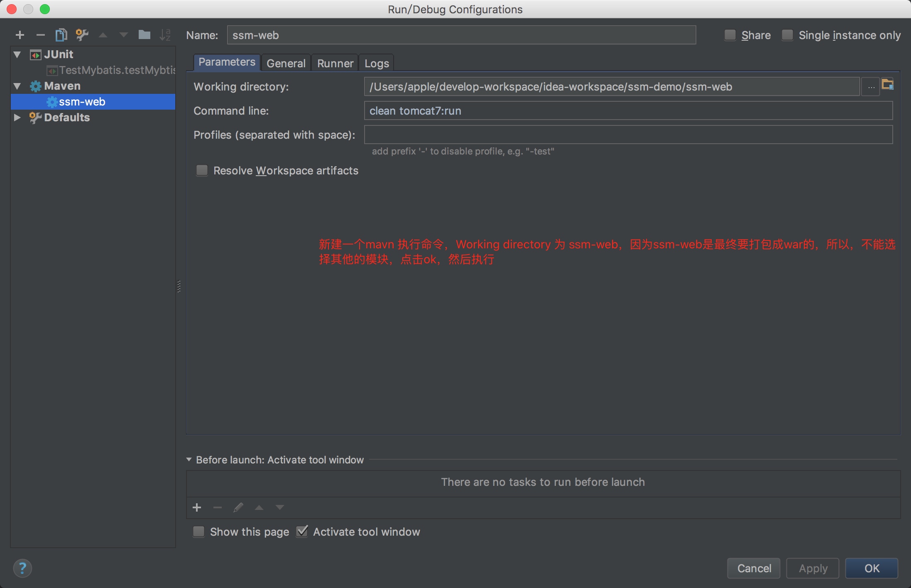
Task: Check Resolve Workspace artifacts
Action: coord(202,170)
